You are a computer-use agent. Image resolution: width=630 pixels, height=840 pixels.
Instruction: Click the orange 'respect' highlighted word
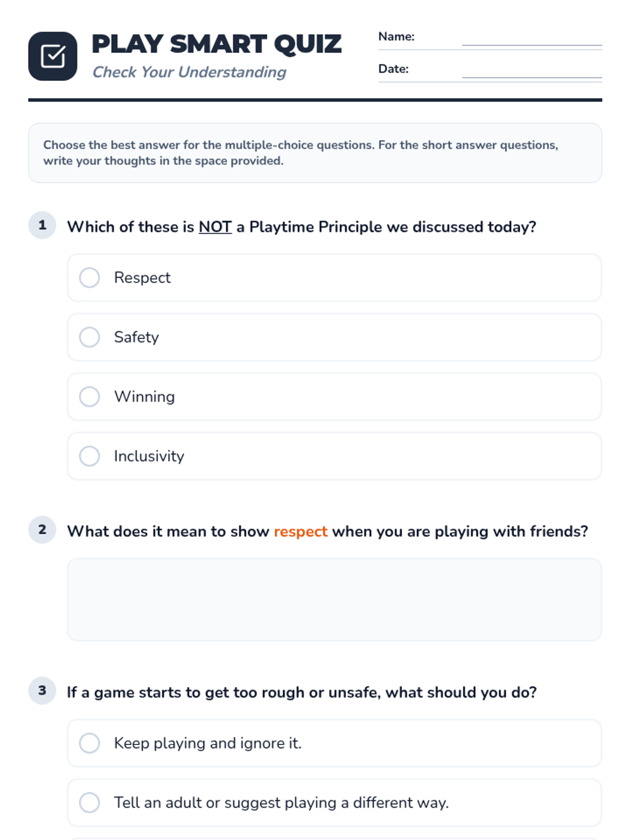tap(301, 531)
